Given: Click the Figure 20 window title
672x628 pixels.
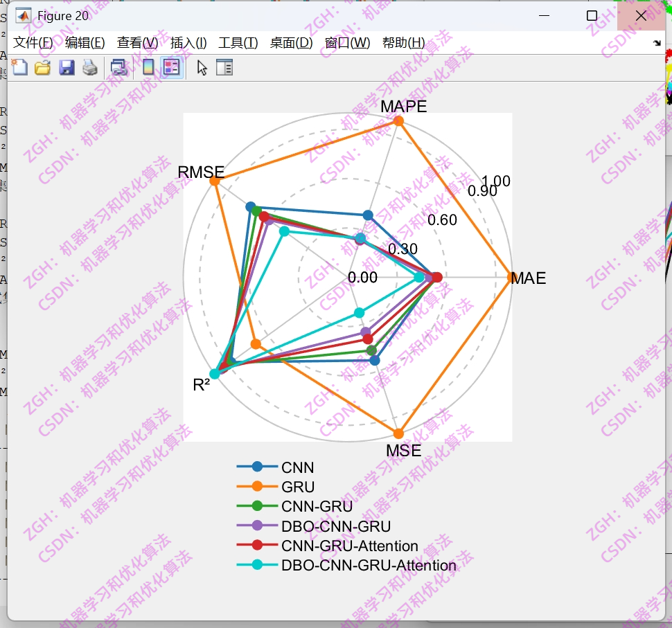Looking at the screenshot, I should [x=63, y=16].
